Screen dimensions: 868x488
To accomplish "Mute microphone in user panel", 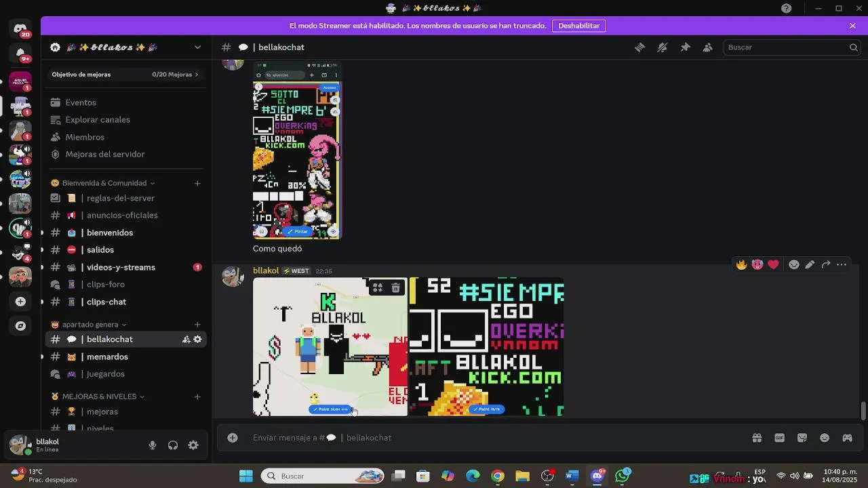I will (153, 445).
